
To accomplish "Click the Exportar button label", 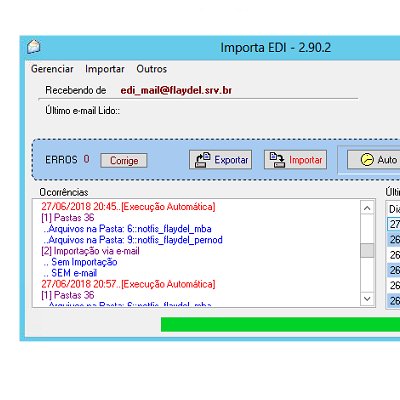I will [231, 160].
